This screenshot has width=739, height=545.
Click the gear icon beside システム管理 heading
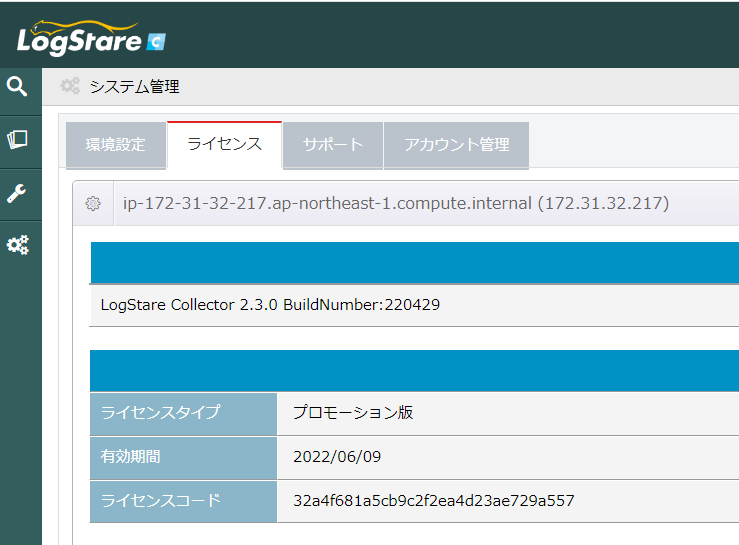(x=70, y=86)
